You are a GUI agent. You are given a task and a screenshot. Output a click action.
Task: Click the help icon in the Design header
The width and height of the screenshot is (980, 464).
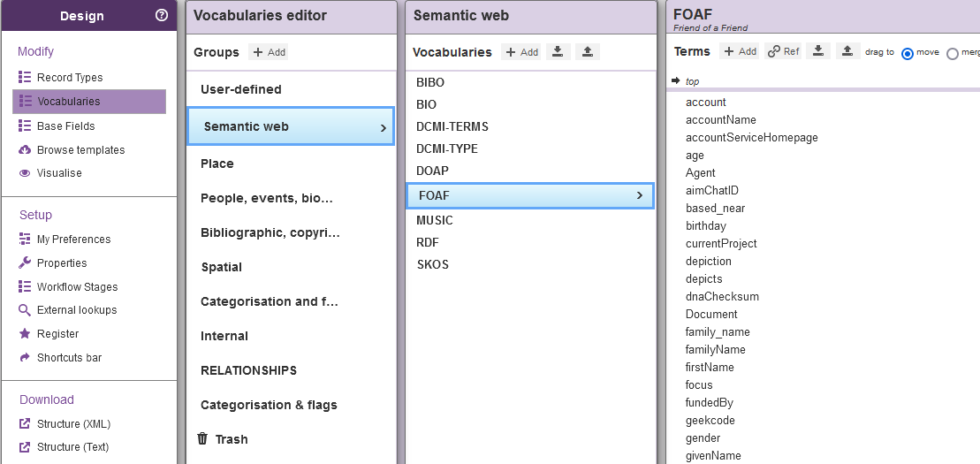tap(161, 15)
